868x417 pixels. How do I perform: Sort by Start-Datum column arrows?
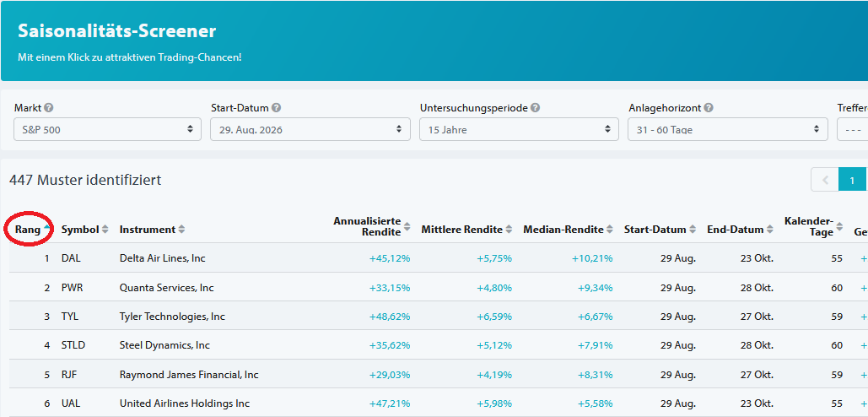tap(693, 230)
